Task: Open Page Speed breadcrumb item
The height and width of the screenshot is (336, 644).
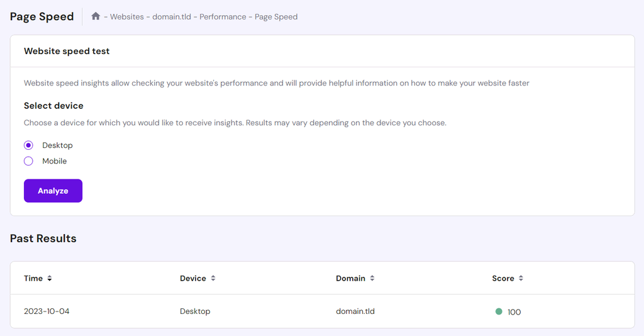Action: (276, 17)
